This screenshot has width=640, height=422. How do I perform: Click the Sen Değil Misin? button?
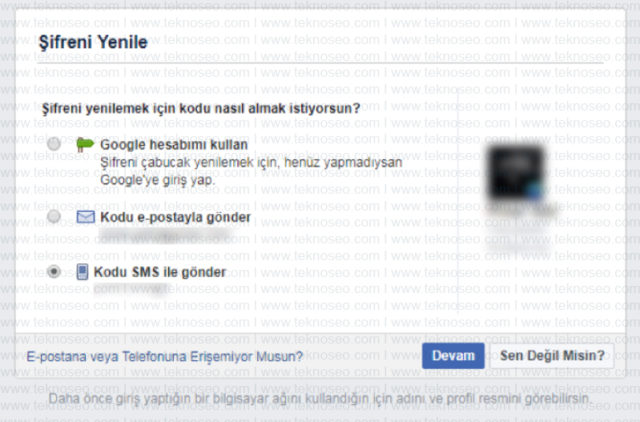coord(552,356)
